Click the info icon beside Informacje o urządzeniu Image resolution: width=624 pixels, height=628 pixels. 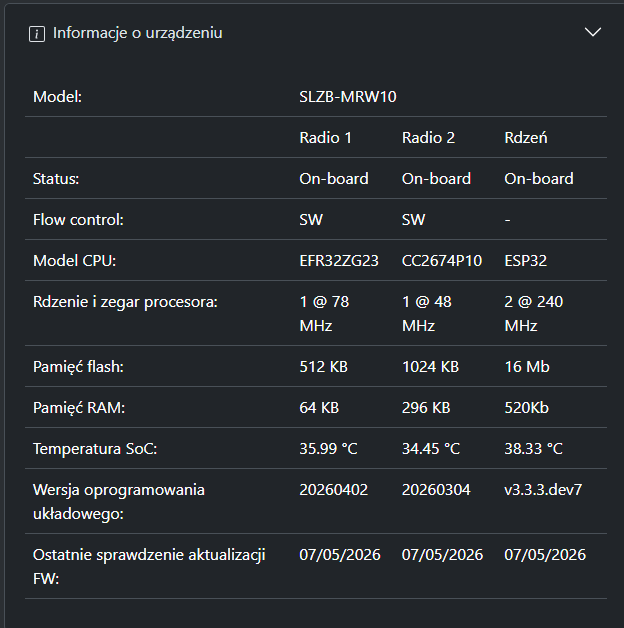pos(37,34)
